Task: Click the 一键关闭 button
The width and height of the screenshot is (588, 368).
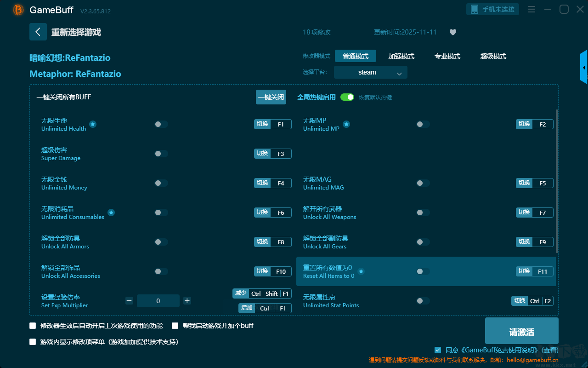Action: [271, 97]
